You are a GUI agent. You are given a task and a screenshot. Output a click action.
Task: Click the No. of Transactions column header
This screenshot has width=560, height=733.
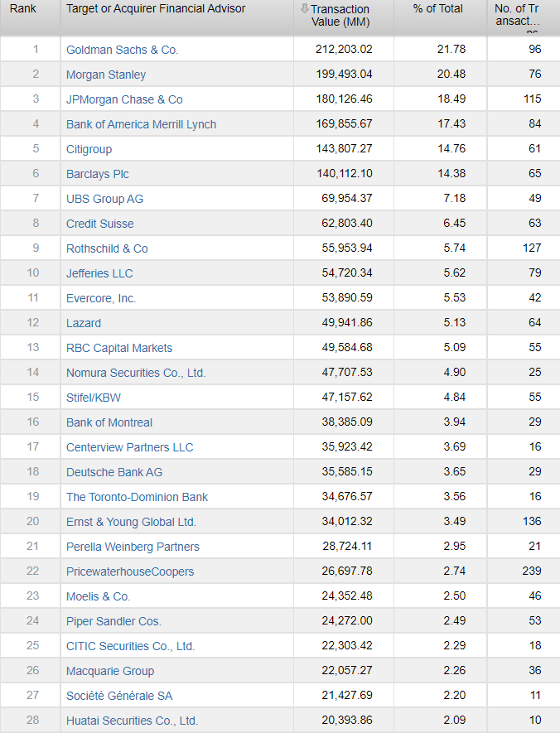pos(518,15)
